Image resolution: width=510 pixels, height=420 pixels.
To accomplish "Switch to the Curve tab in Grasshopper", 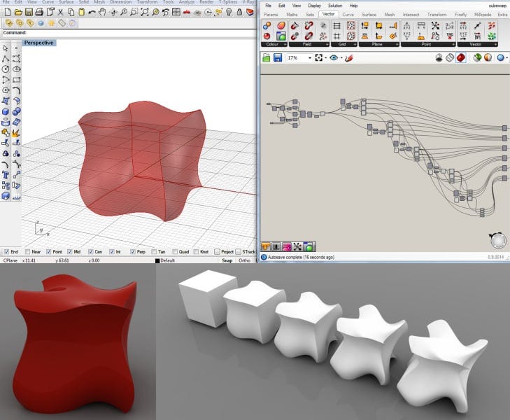I will pos(348,15).
